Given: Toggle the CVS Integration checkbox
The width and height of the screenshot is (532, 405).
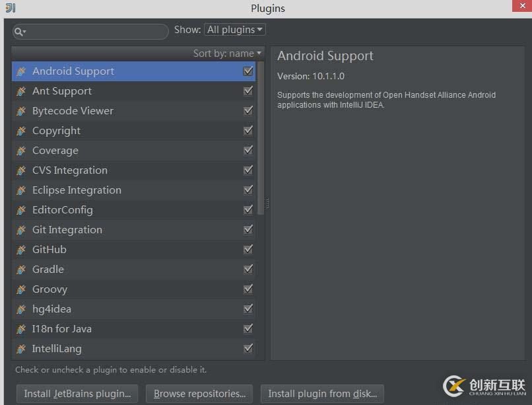Looking at the screenshot, I should tap(248, 170).
